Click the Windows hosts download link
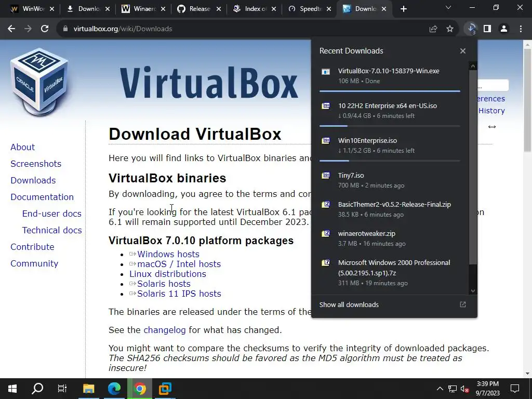Screen dimensions: 532x399 (x=168, y=254)
